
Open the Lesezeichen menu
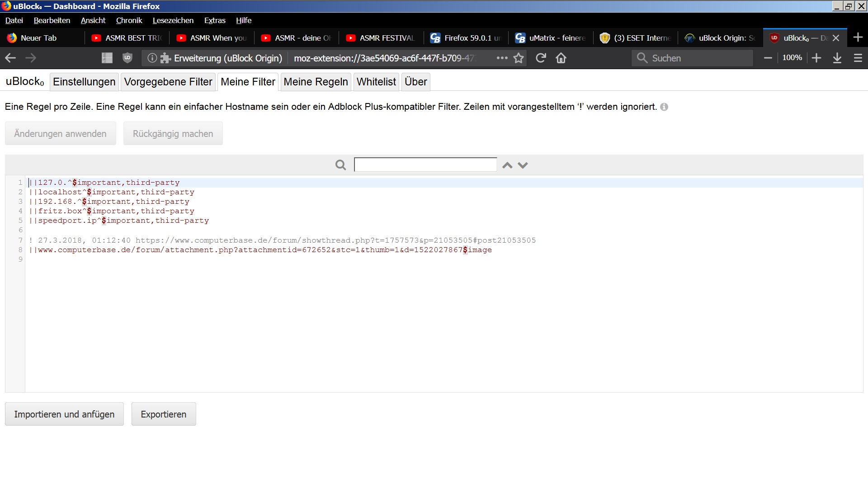(173, 20)
